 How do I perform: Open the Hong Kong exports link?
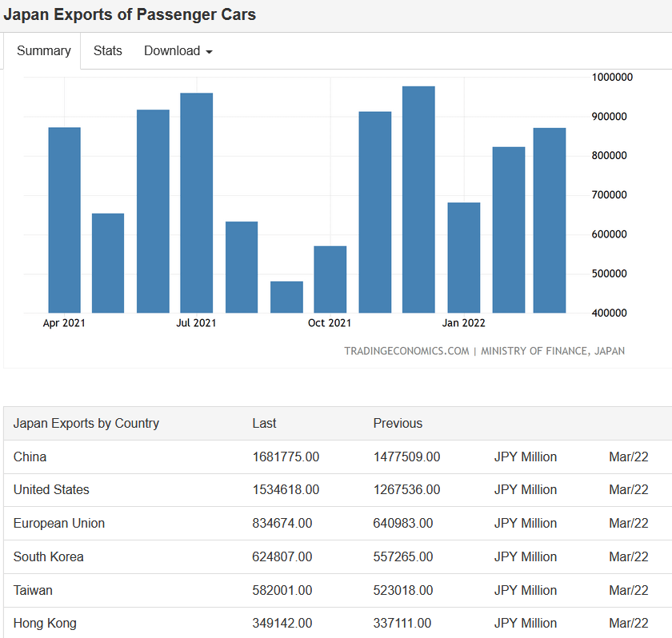[x=45, y=623]
